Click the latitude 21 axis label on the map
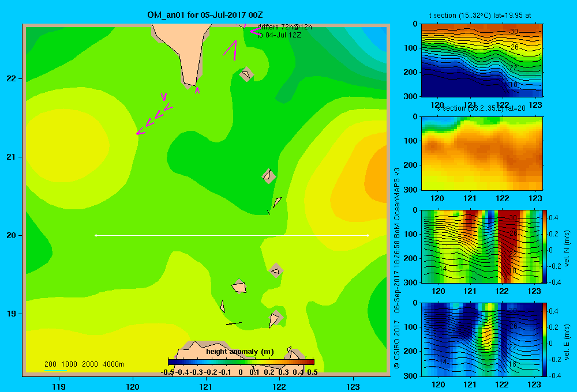Screen dimensions: 577x392 click(x=12, y=157)
